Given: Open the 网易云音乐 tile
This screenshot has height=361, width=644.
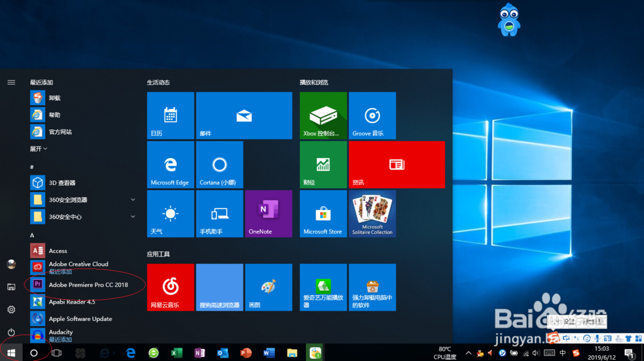Looking at the screenshot, I should pos(171,287).
